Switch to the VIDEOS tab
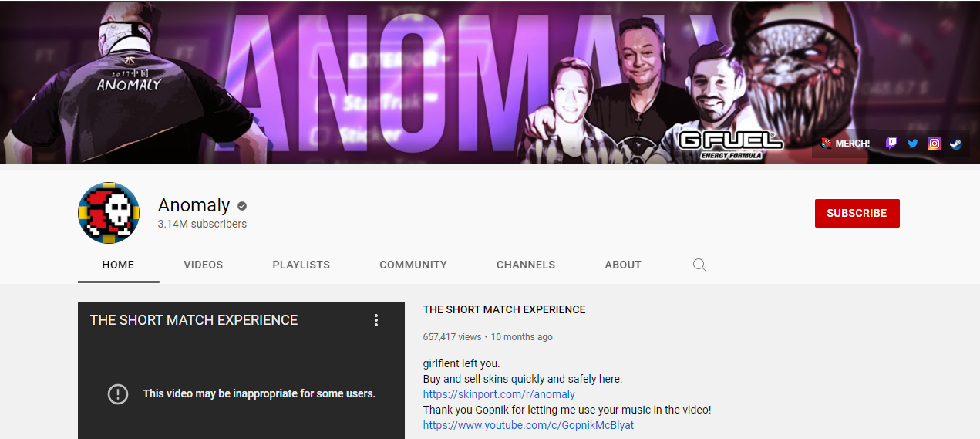 (x=204, y=265)
